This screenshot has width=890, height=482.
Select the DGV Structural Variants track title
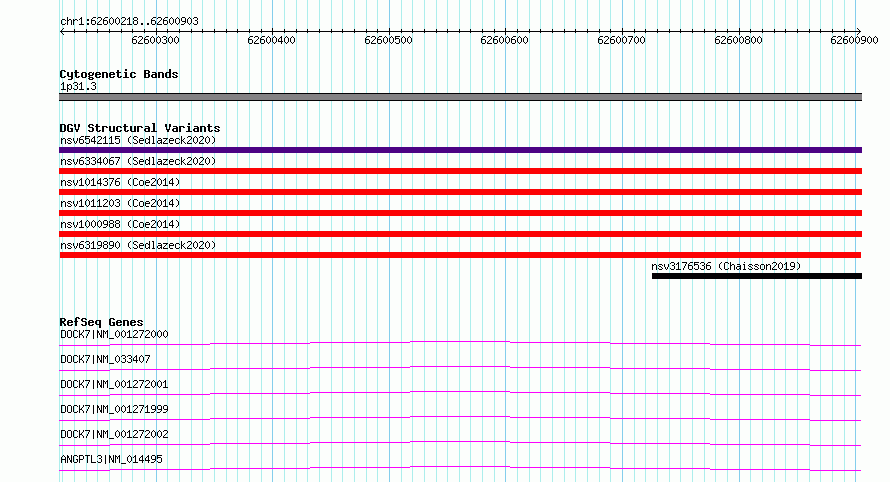140,128
